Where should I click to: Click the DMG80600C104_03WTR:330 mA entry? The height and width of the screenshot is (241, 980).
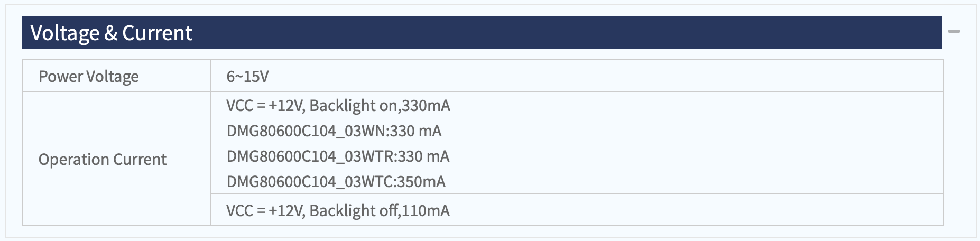point(338,156)
